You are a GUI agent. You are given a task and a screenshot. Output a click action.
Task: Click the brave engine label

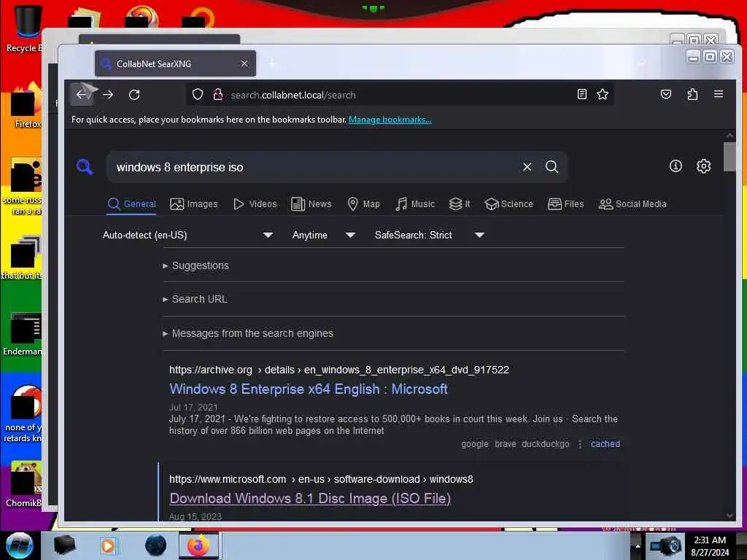[x=506, y=444]
